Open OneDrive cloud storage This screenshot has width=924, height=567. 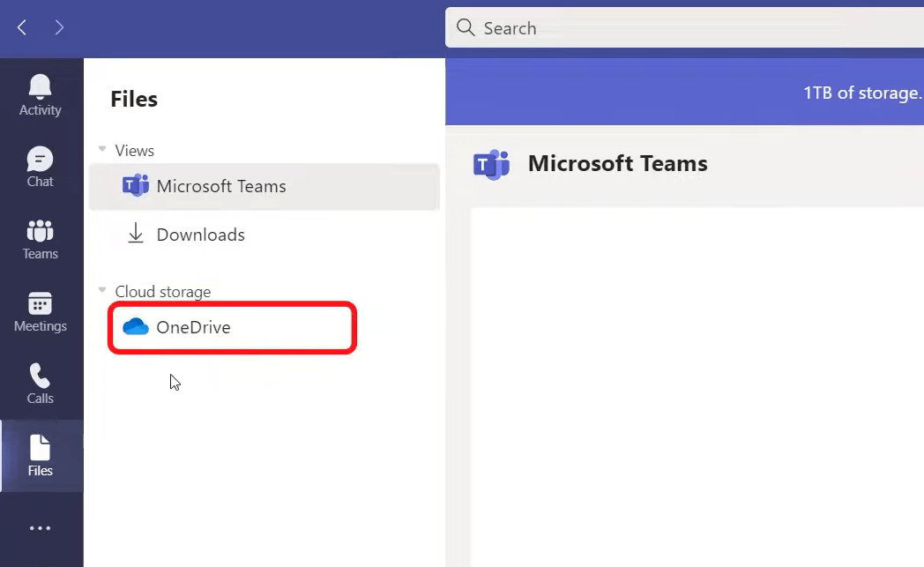[x=232, y=327]
